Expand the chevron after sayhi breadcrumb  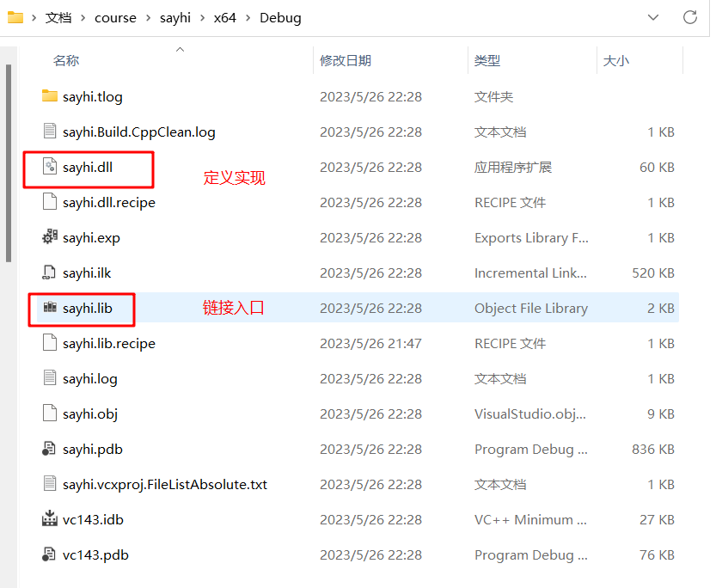tap(202, 18)
